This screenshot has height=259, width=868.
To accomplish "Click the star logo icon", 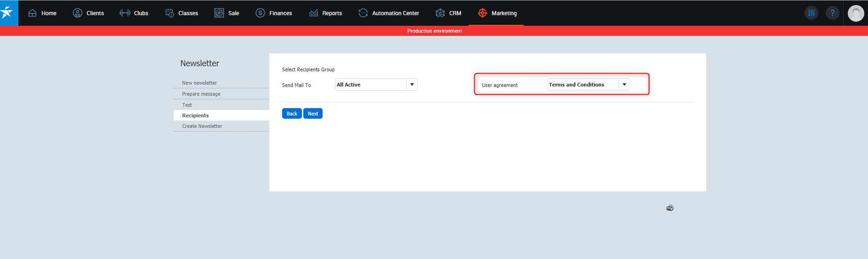I will coord(8,12).
